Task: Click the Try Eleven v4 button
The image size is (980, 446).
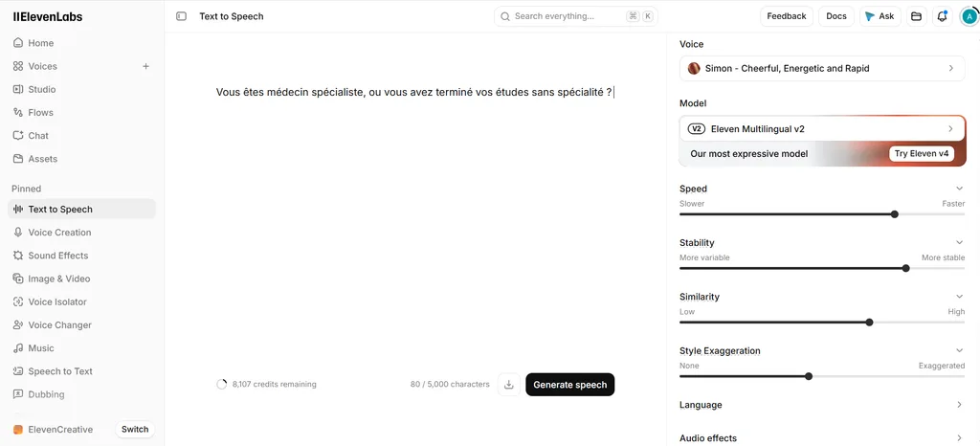Action: coord(922,154)
